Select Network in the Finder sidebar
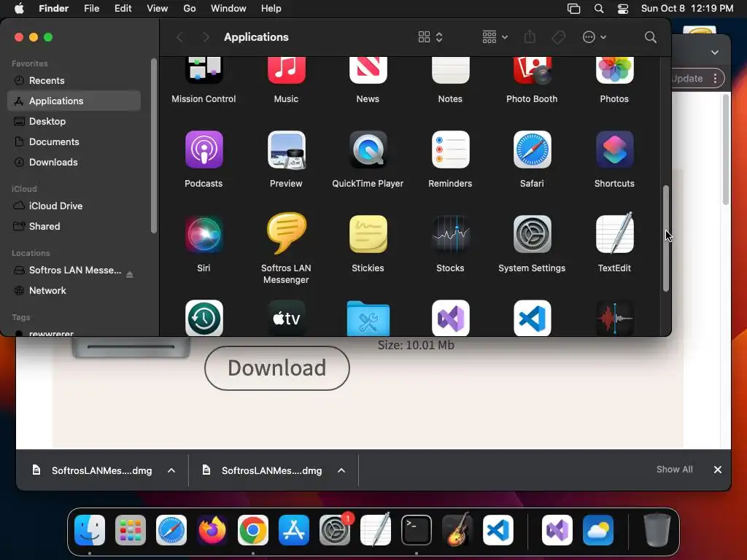This screenshot has height=560, width=747. (x=74, y=290)
